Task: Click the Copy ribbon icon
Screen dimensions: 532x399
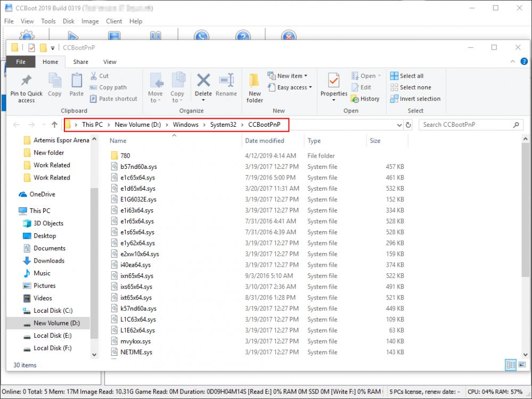Action: pos(55,80)
